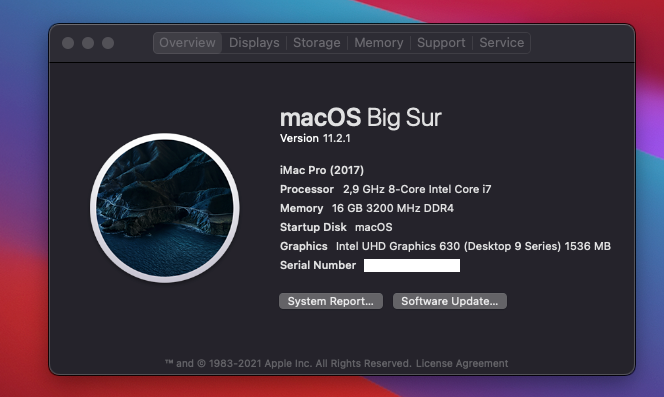
Task: Click the 2,9 GHz 8-Core Intel Core i7 value
Action: tap(417, 189)
